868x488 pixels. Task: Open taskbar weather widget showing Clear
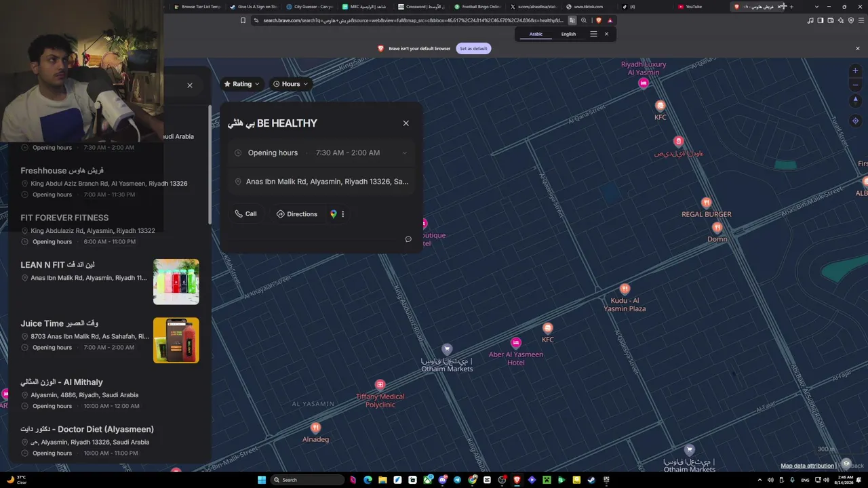point(16,480)
